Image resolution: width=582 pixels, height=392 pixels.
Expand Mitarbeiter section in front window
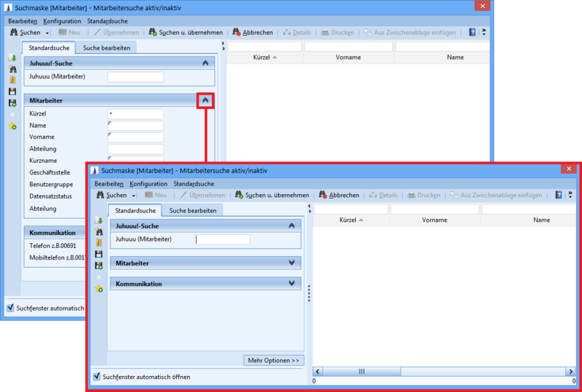tap(292, 263)
